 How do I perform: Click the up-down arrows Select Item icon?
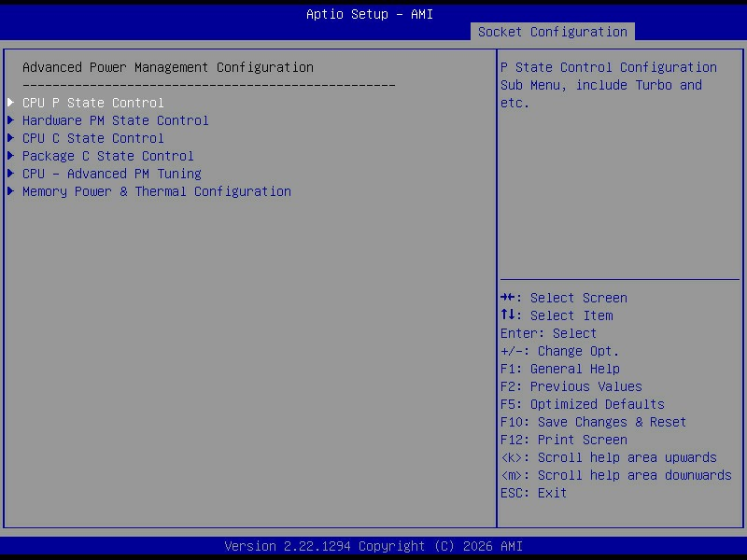507,315
